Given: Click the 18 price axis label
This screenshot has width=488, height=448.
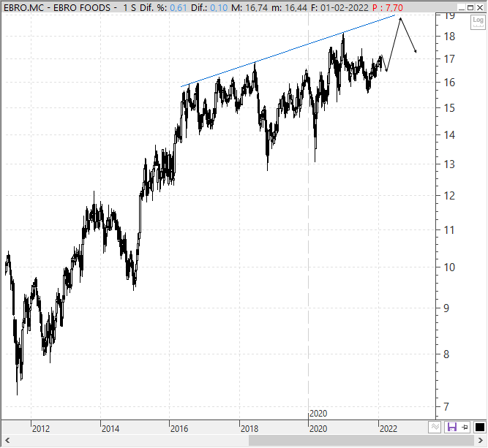Looking at the screenshot, I should (449, 37).
